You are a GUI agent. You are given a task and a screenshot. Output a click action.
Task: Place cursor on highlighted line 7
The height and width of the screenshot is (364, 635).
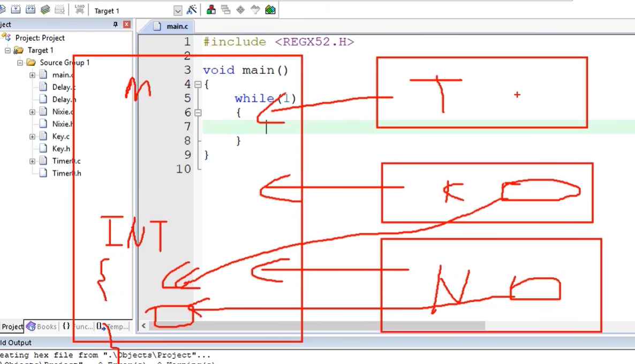click(419, 127)
